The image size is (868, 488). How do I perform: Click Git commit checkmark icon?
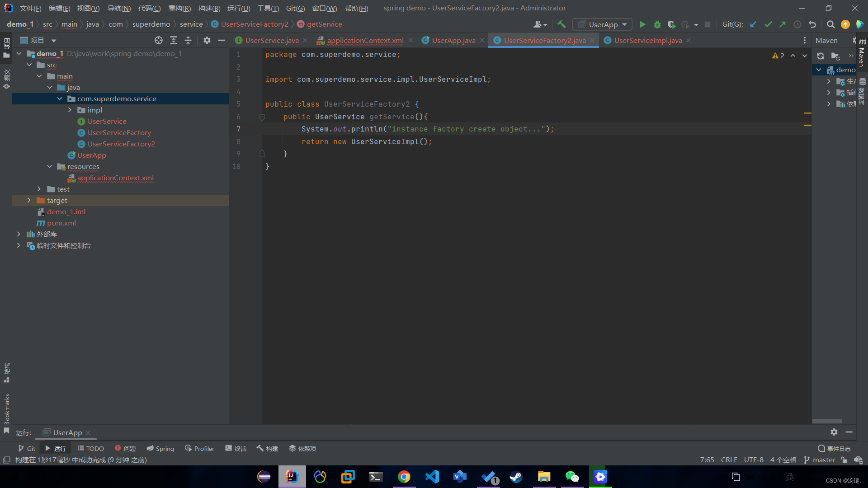pyautogui.click(x=768, y=24)
